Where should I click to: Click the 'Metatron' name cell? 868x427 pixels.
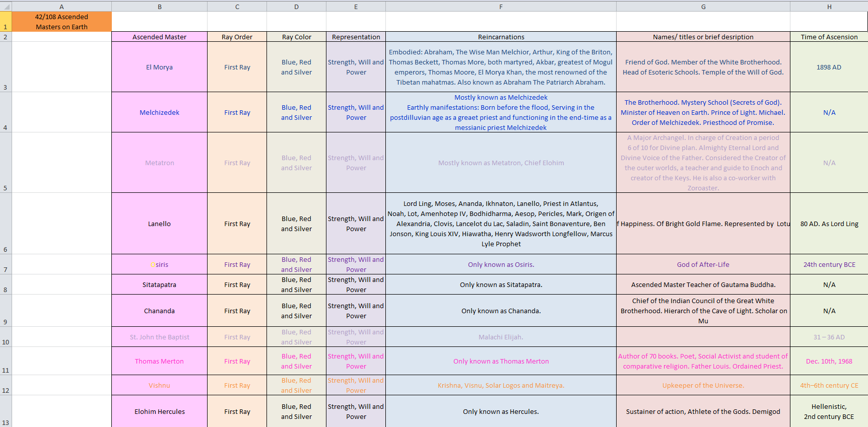159,163
